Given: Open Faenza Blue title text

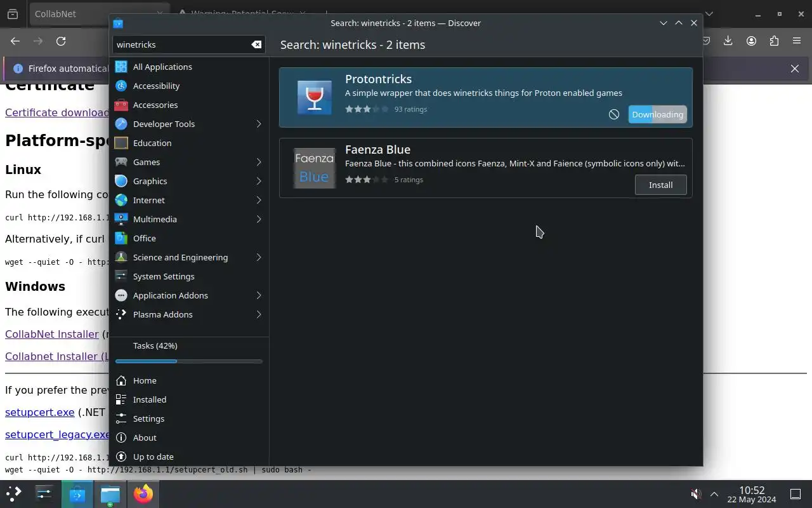Looking at the screenshot, I should pyautogui.click(x=377, y=149).
